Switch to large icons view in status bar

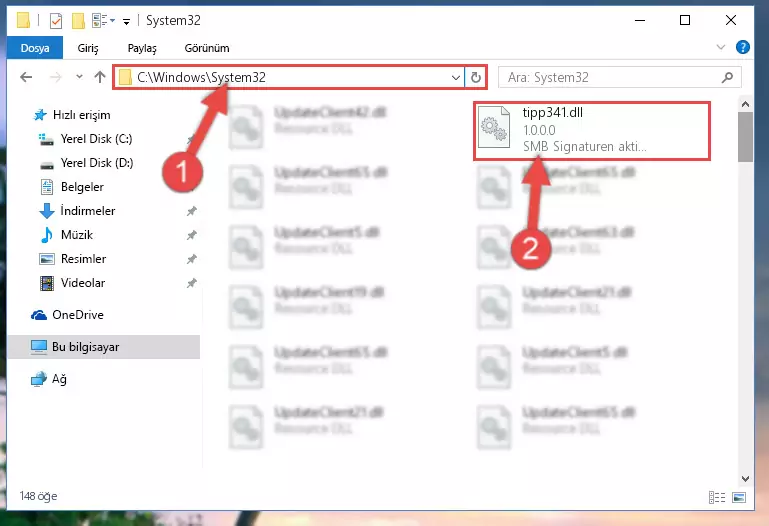[x=739, y=498]
